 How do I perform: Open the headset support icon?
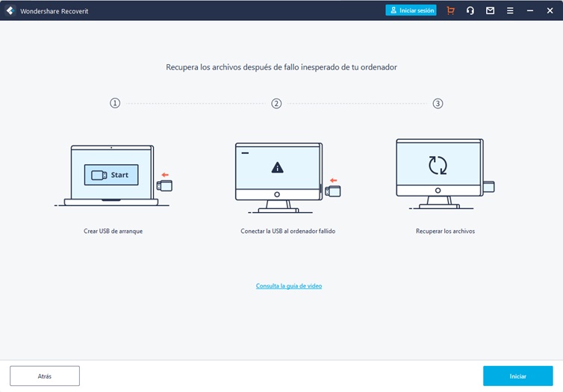[470, 10]
